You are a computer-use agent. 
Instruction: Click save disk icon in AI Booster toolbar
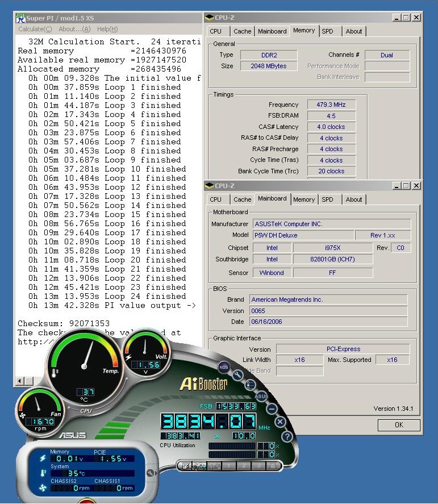pyautogui.click(x=272, y=465)
